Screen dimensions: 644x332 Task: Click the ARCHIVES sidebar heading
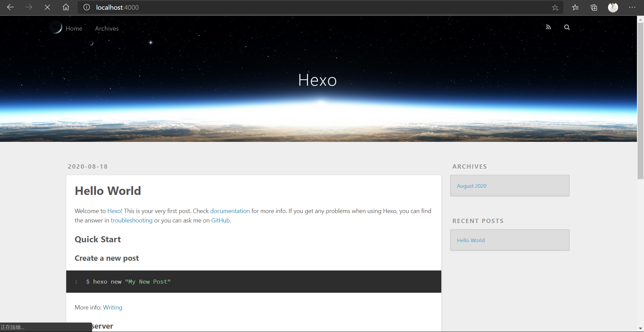tap(470, 167)
